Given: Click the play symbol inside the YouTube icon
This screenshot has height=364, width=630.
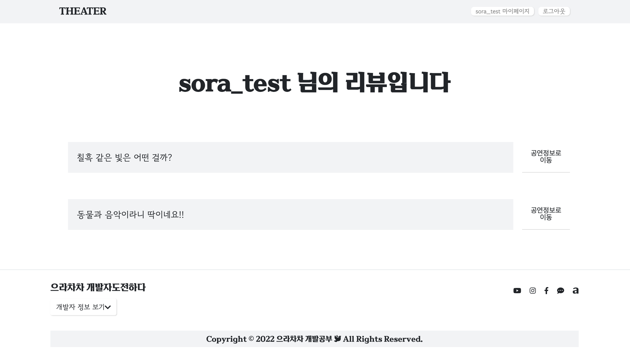Looking at the screenshot, I should [x=518, y=291].
